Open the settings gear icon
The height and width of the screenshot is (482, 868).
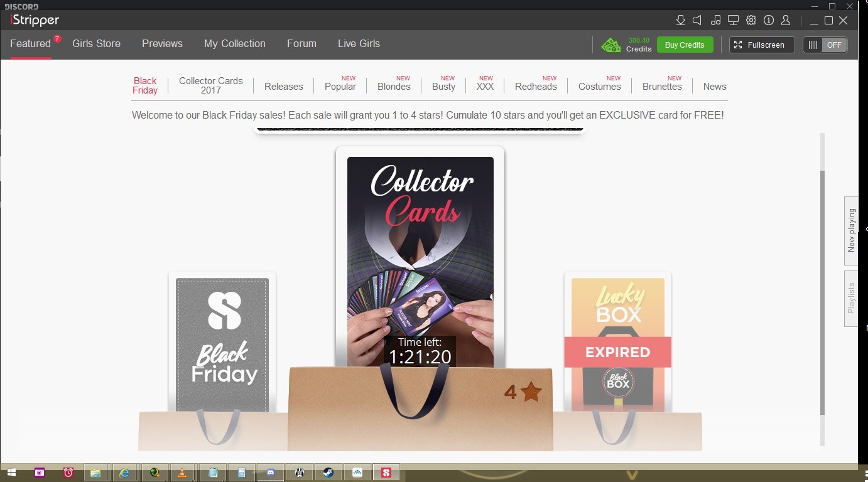751,20
